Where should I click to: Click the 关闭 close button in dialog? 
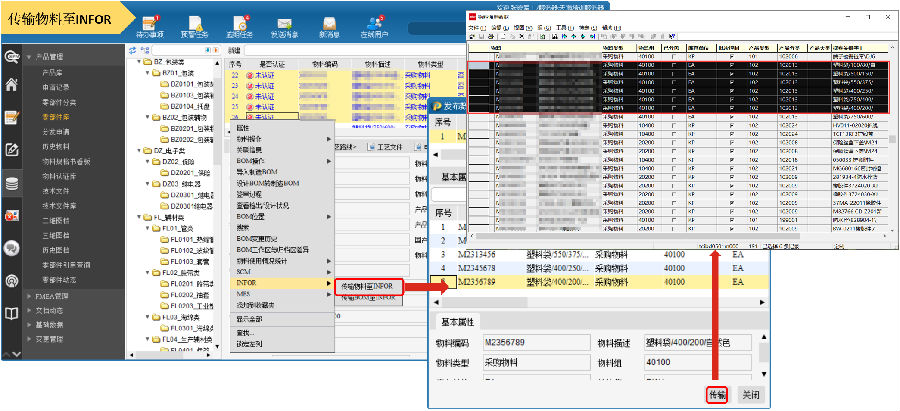pos(751,394)
